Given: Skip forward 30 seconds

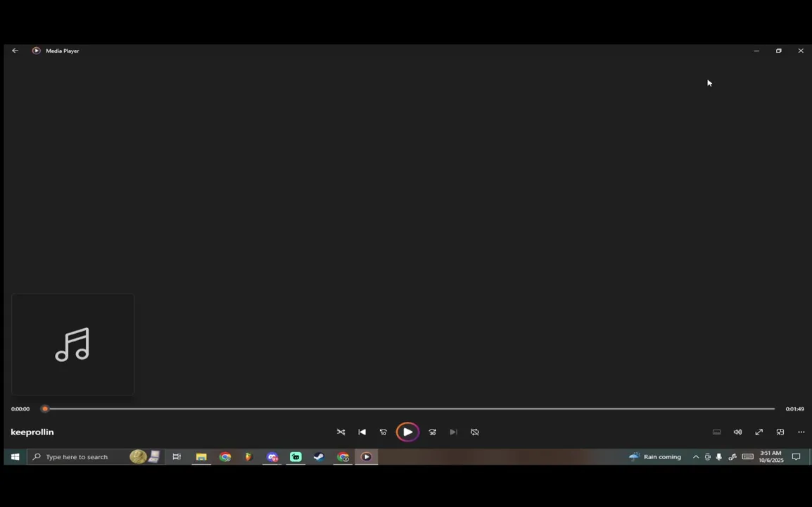Looking at the screenshot, I should pos(433,432).
